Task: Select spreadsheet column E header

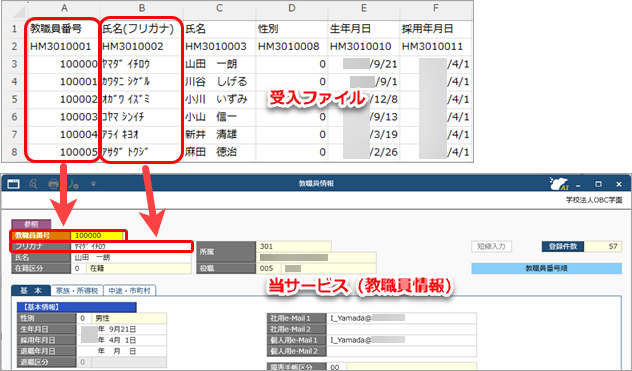Action: click(364, 9)
